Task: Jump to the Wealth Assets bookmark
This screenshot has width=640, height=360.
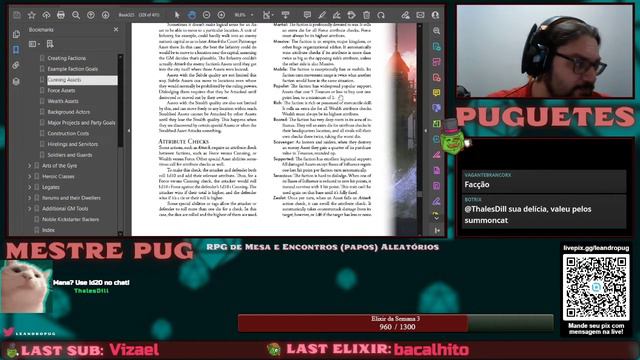Action: pyautogui.click(x=63, y=101)
